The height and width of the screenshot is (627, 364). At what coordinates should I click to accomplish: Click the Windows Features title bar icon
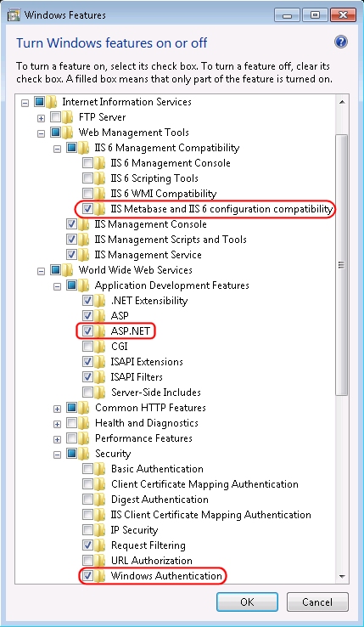tap(14, 15)
